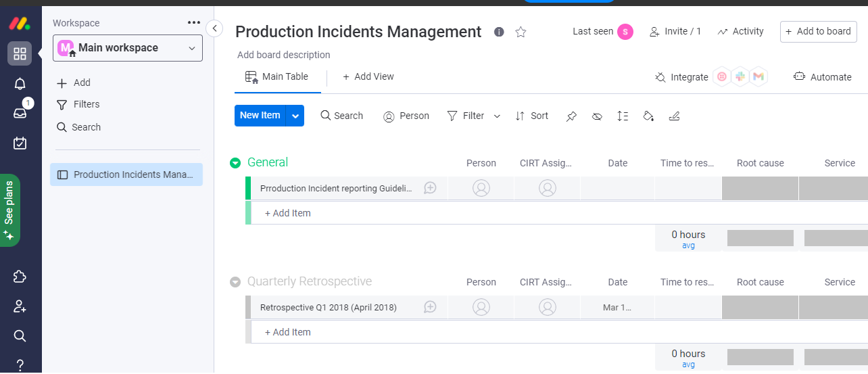
Task: Switch to the Main Table tab
Action: coord(277,77)
